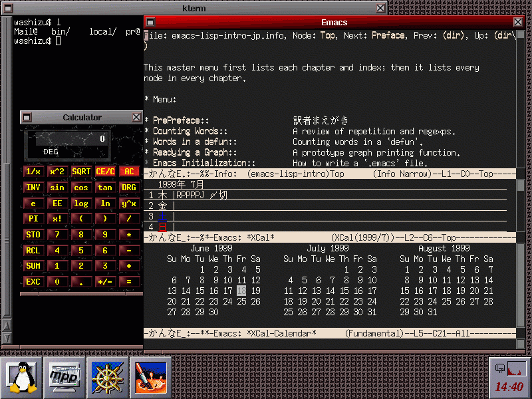The width and height of the screenshot is (532, 399).
Task: Click the EXC exchange key
Action: point(33,281)
